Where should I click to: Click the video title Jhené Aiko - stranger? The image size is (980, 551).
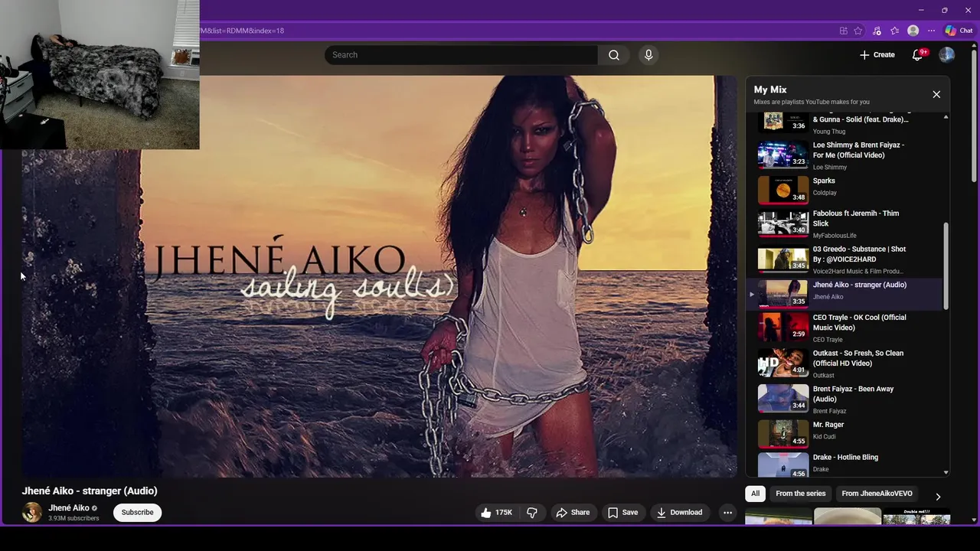pos(90,491)
